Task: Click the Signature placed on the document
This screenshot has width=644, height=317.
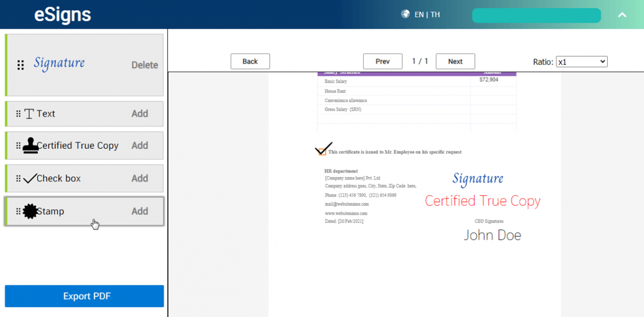Action: tap(477, 179)
